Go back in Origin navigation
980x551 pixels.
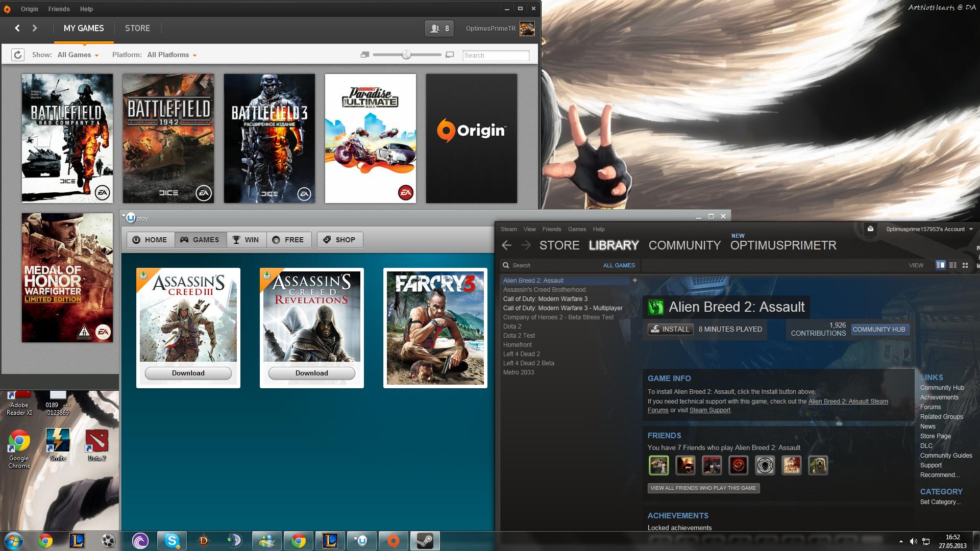coord(17,29)
